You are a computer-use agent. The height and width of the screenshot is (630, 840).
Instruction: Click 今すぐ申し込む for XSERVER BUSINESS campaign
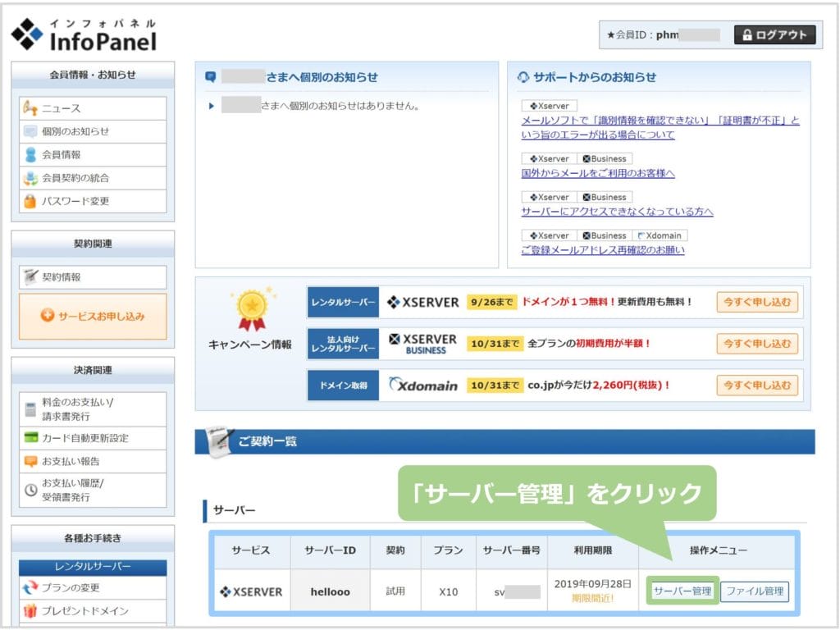757,344
